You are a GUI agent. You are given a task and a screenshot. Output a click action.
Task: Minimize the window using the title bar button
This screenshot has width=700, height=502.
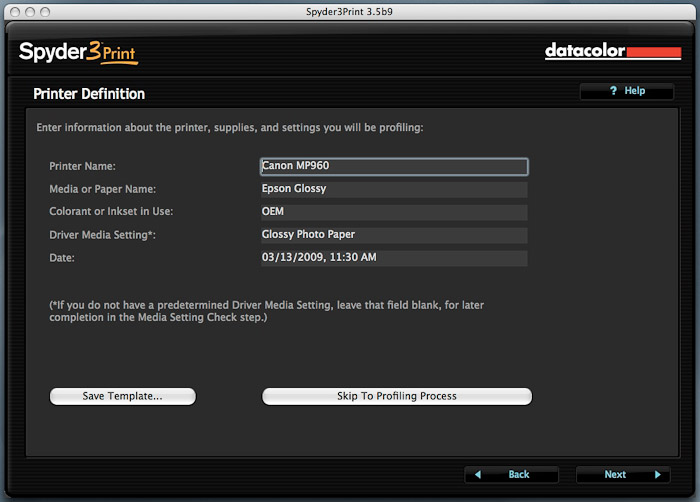point(29,10)
